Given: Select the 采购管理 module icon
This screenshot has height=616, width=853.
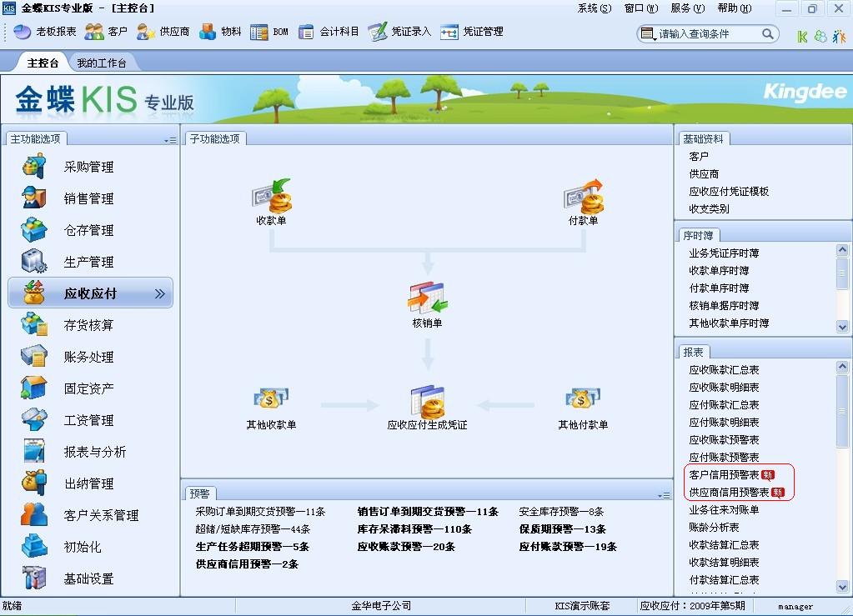Looking at the screenshot, I should (33, 167).
